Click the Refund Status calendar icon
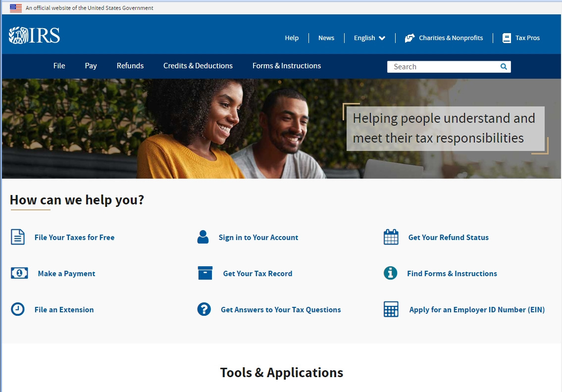562x392 pixels. (x=391, y=237)
